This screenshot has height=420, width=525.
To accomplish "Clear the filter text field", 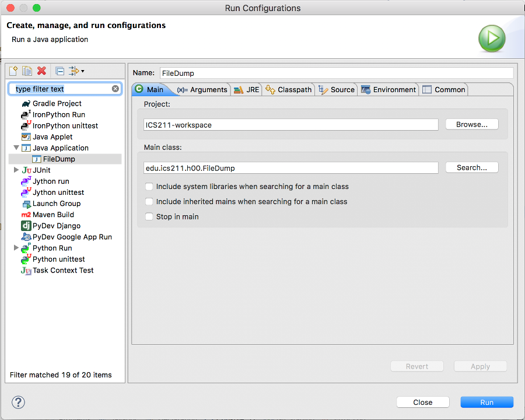I will (115, 88).
